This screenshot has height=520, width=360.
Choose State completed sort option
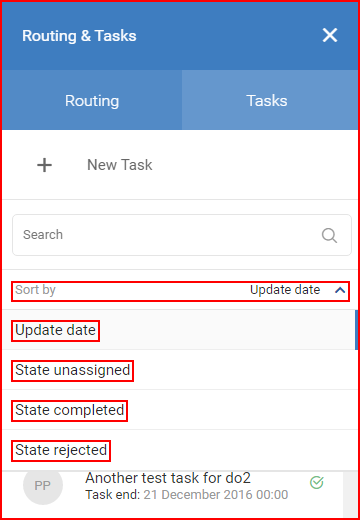(x=70, y=410)
